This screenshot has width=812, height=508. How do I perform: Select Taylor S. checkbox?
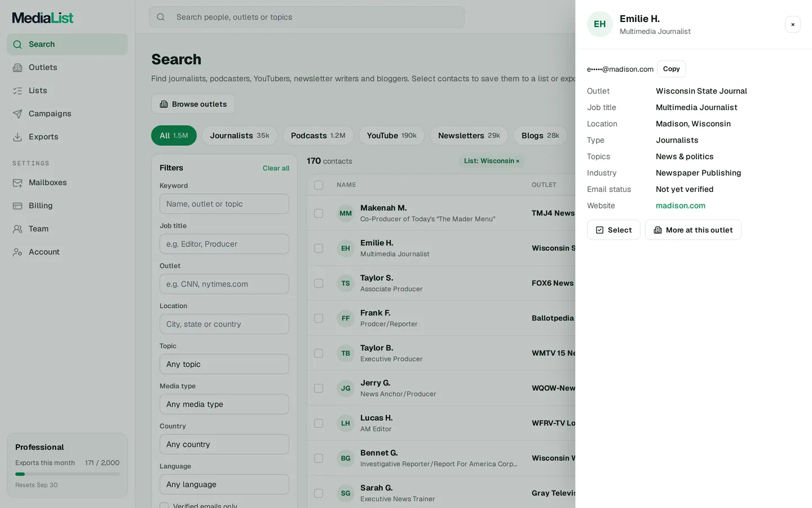(319, 283)
